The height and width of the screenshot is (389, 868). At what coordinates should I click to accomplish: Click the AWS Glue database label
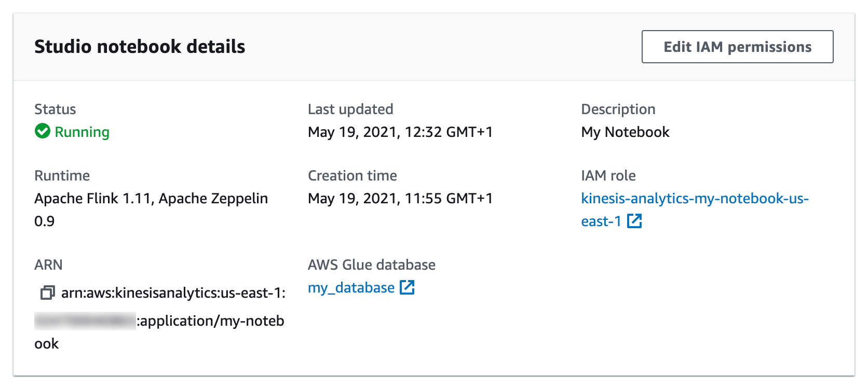(371, 265)
